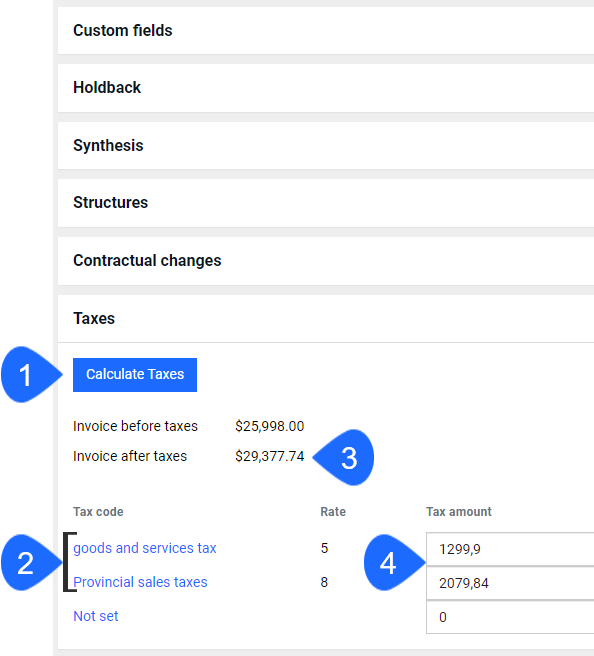Click callout marker number 1
Image resolution: width=594 pixels, height=656 pixels.
31,374
